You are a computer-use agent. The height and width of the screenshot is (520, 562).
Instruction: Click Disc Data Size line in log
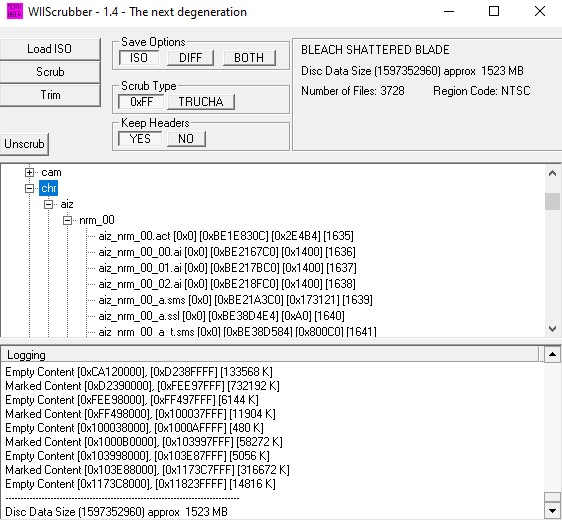pyautogui.click(x=116, y=512)
